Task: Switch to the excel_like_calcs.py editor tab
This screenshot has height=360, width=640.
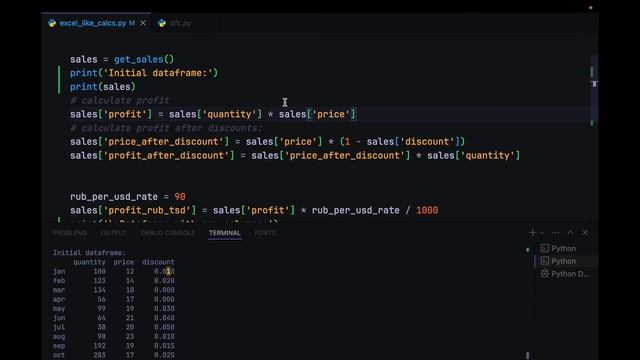Action: [x=97, y=23]
